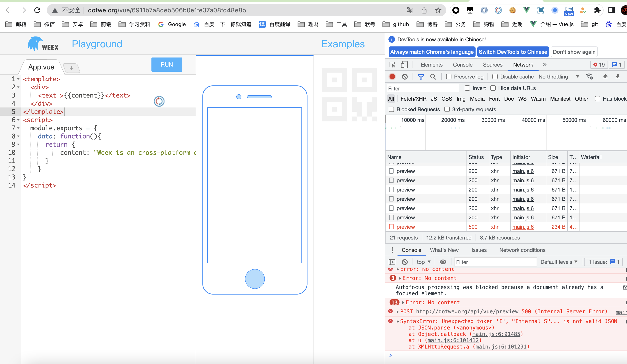
Task: Click the Network tab in DevTools
Action: click(x=522, y=65)
